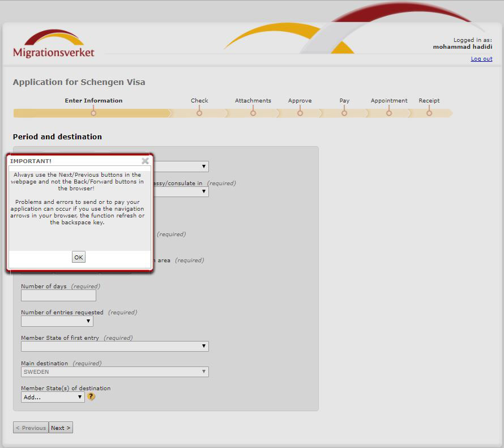Image resolution: width=504 pixels, height=448 pixels.
Task: Click the Log out link
Action: 481,59
